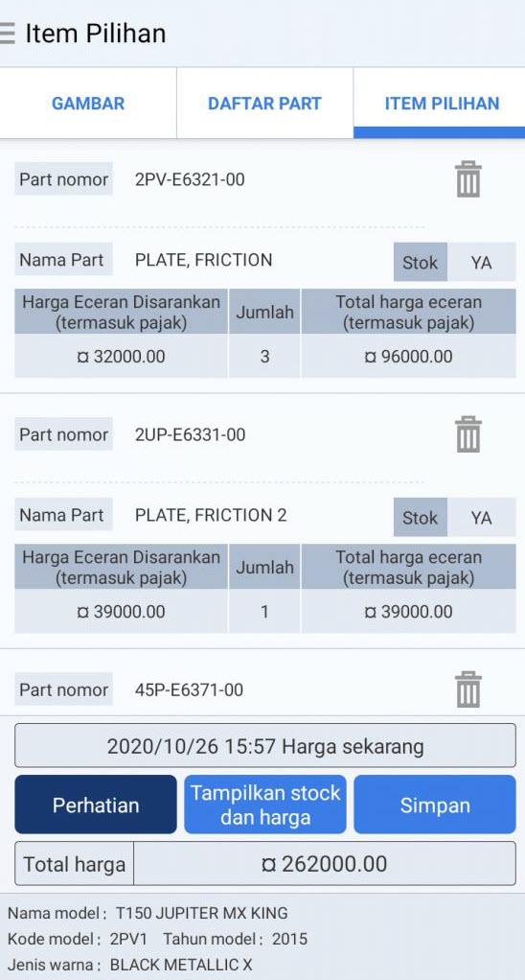This screenshot has width=525, height=980.
Task: Select the Jumlah value 3 for PLATE, FRICTION
Action: (264, 357)
